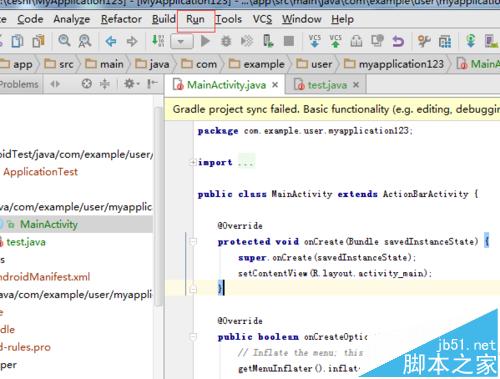Screen dimensions: 500x379
Task: Click Scroll from Source target icon
Action: [87, 84]
